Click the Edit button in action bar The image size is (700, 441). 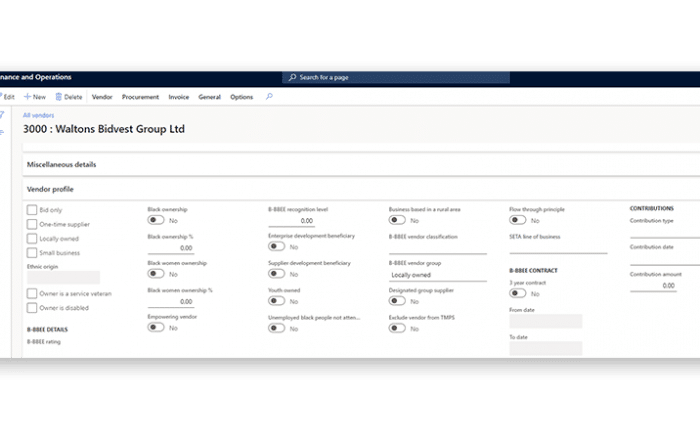click(8, 97)
